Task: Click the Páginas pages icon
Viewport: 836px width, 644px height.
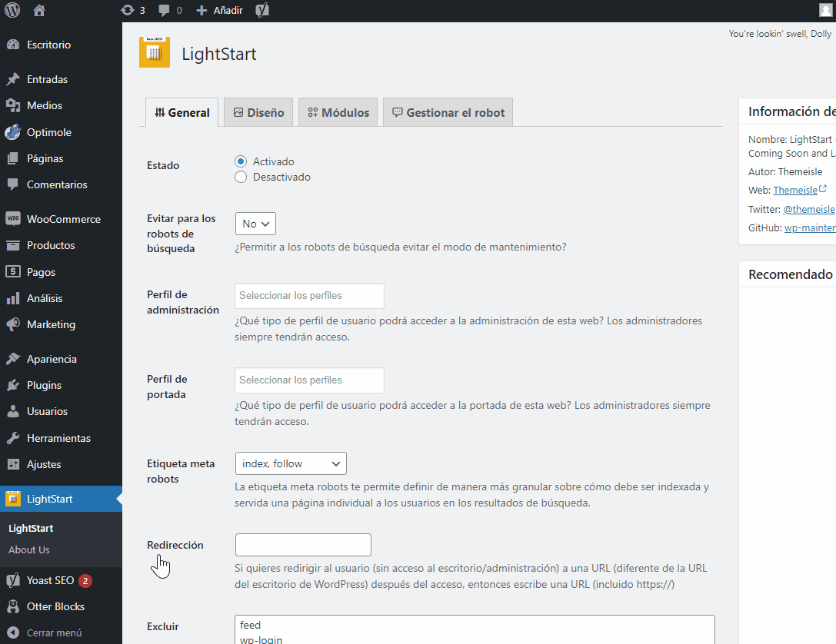Action: pyautogui.click(x=13, y=158)
